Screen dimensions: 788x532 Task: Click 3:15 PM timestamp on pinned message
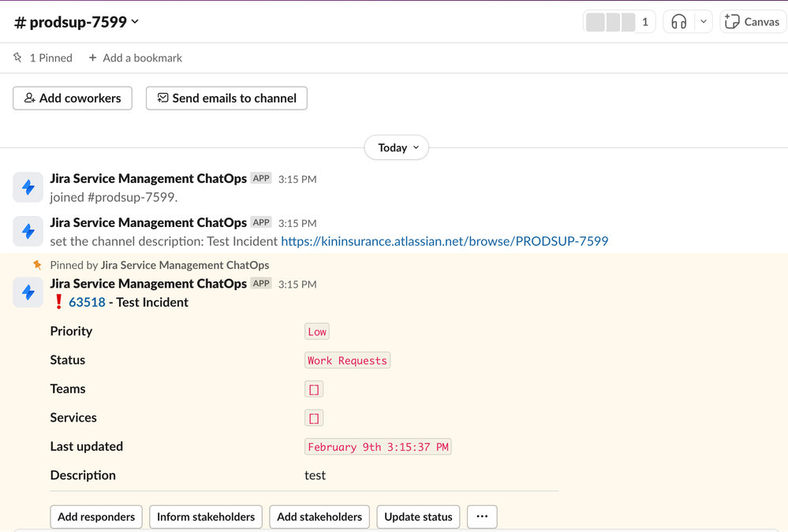(x=297, y=285)
